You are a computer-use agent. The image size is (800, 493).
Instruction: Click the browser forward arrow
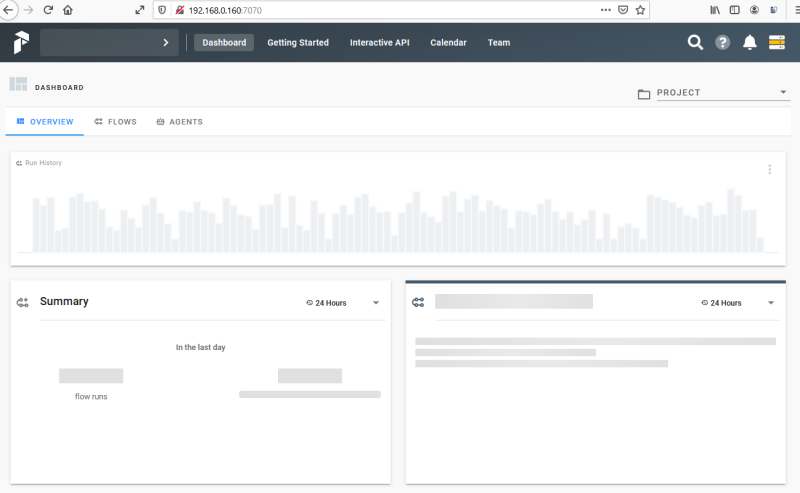pyautogui.click(x=29, y=10)
